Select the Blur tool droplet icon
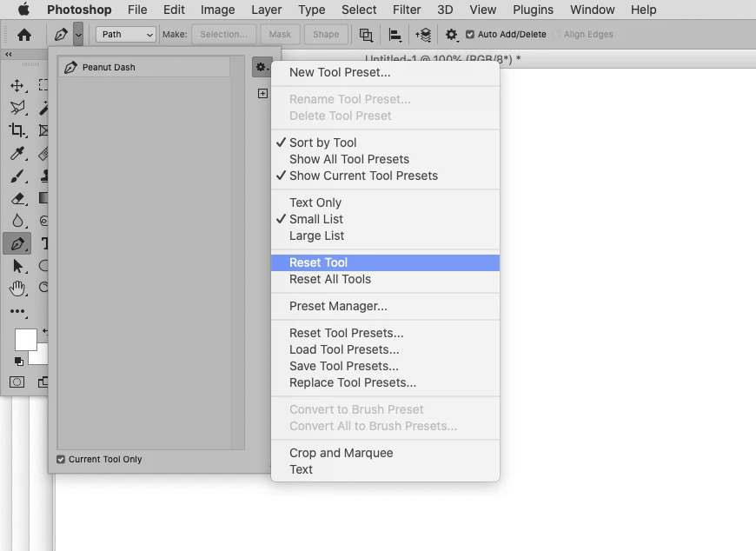Viewport: 756px width, 551px height. pos(17,221)
